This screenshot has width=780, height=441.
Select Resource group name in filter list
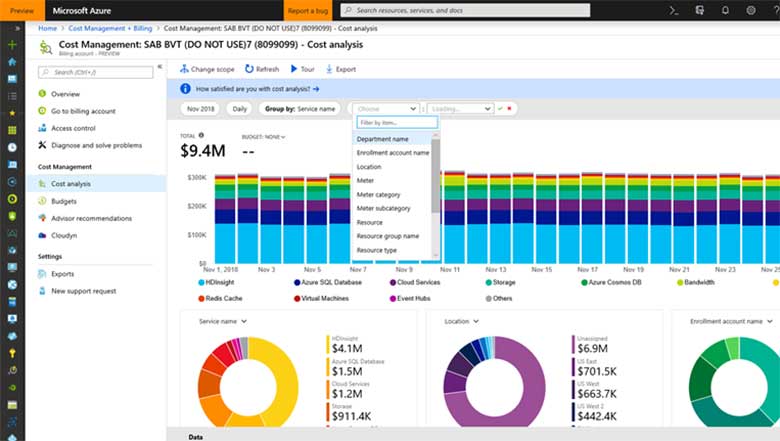point(392,236)
